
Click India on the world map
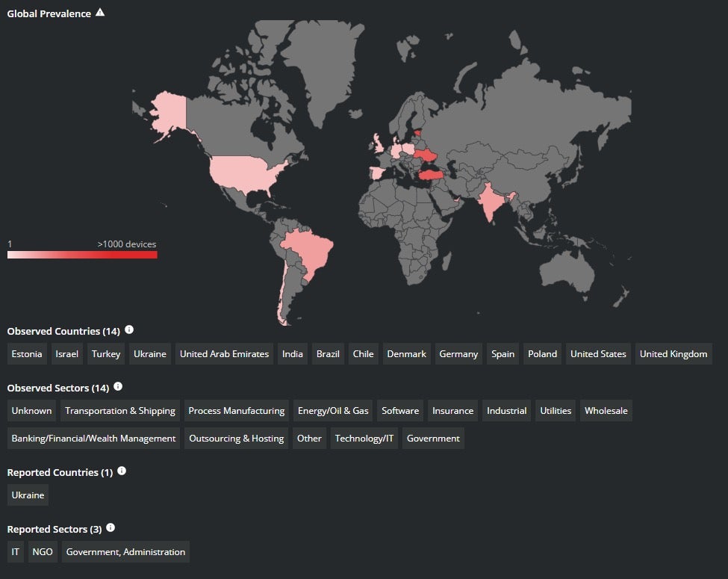[x=491, y=200]
